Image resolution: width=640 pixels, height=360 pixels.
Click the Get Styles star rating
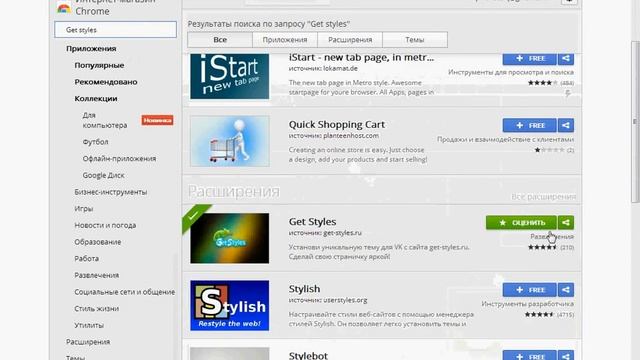pos(542,247)
